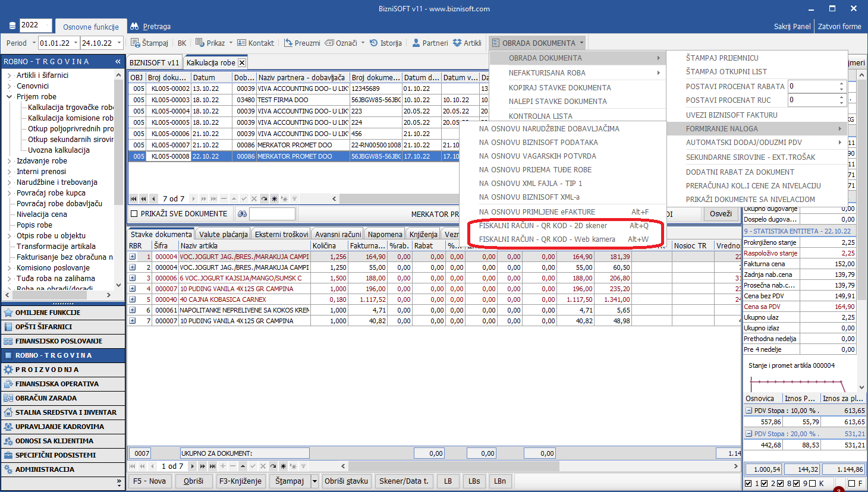
Task: Expand the Artikli i šifarnici tree node
Action: point(10,75)
